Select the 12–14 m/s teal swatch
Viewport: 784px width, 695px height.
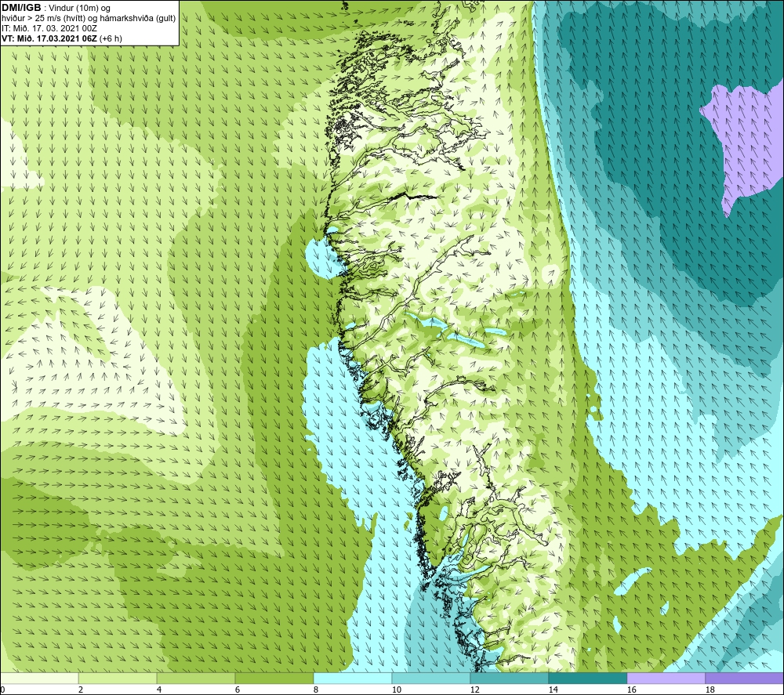coord(510,679)
